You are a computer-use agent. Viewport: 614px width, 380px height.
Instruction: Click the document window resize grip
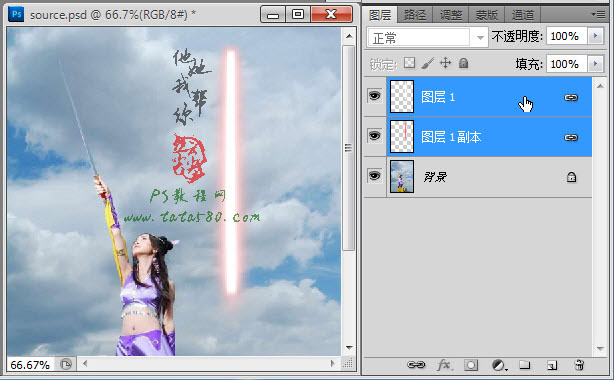pyautogui.click(x=348, y=364)
